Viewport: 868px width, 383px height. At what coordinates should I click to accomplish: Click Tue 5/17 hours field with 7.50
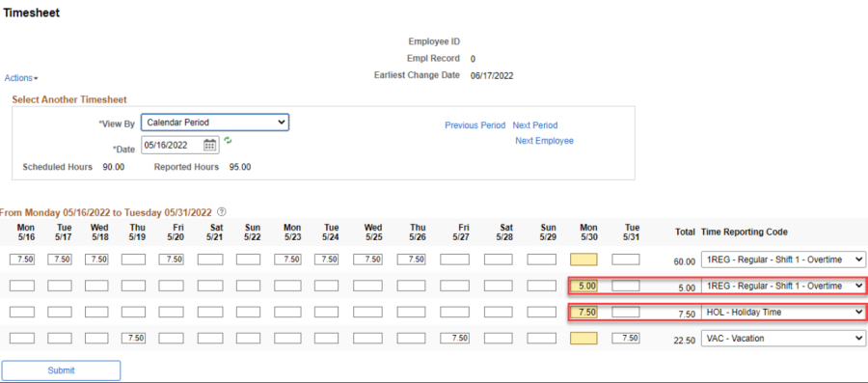click(x=59, y=260)
